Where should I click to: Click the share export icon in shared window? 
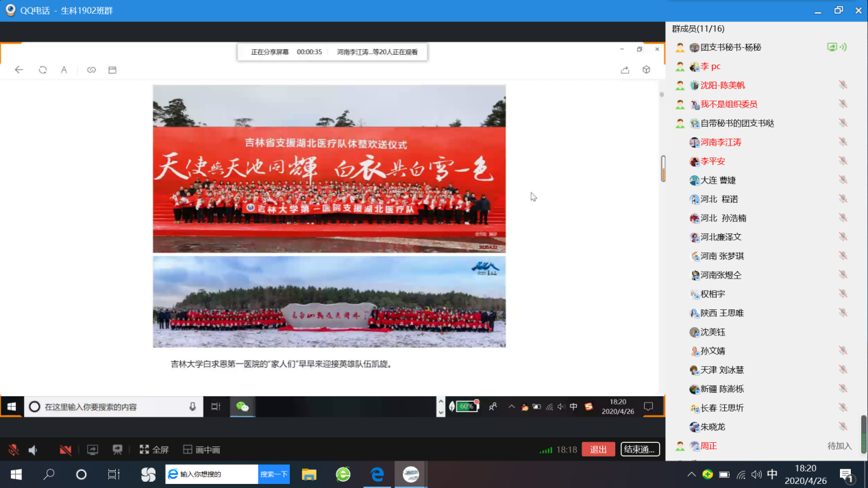[625, 70]
